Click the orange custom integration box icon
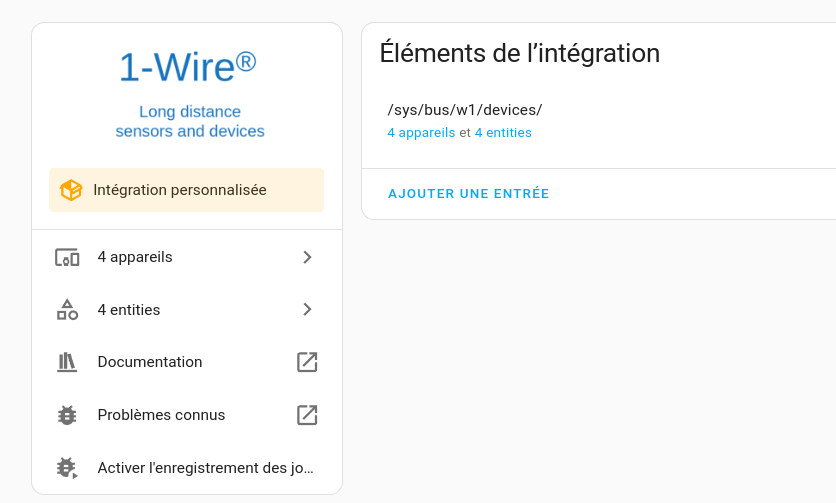Image resolution: width=836 pixels, height=503 pixels. tap(71, 190)
